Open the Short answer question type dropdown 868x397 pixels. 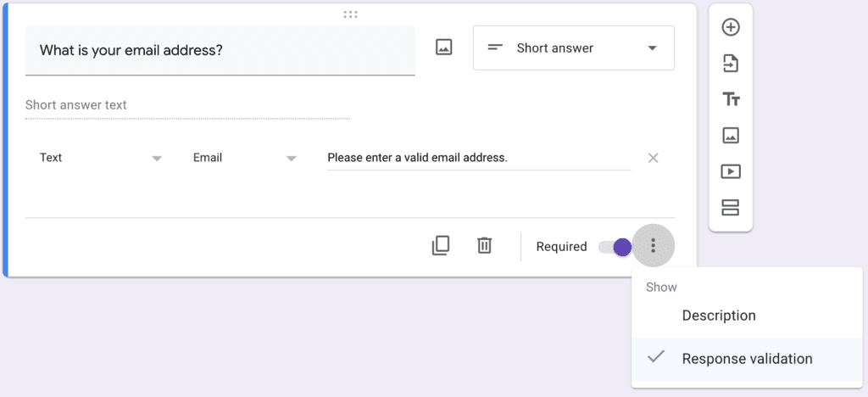pos(573,48)
